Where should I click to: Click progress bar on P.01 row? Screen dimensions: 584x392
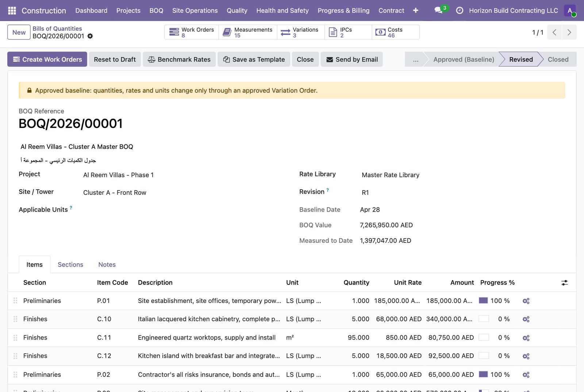pos(483,300)
